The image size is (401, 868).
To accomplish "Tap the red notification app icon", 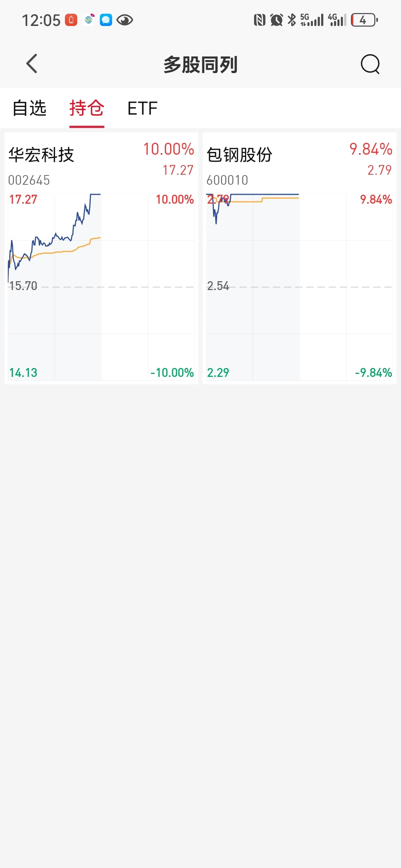I will pyautogui.click(x=71, y=20).
